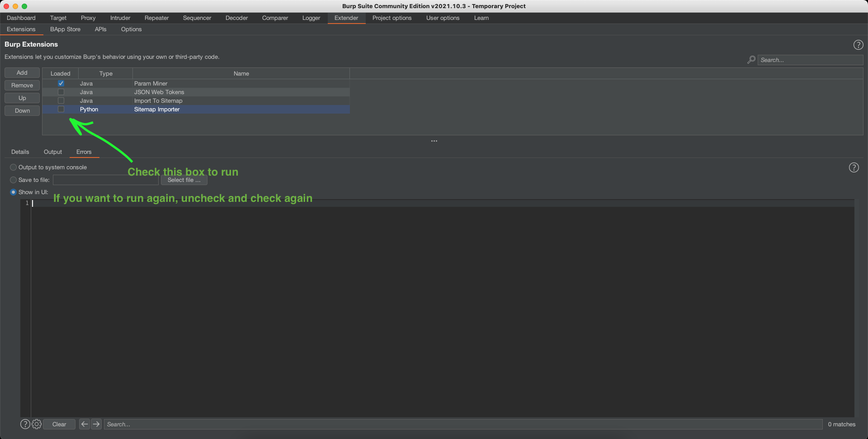The height and width of the screenshot is (439, 868).
Task: Select Output to system console radio
Action: click(x=13, y=167)
